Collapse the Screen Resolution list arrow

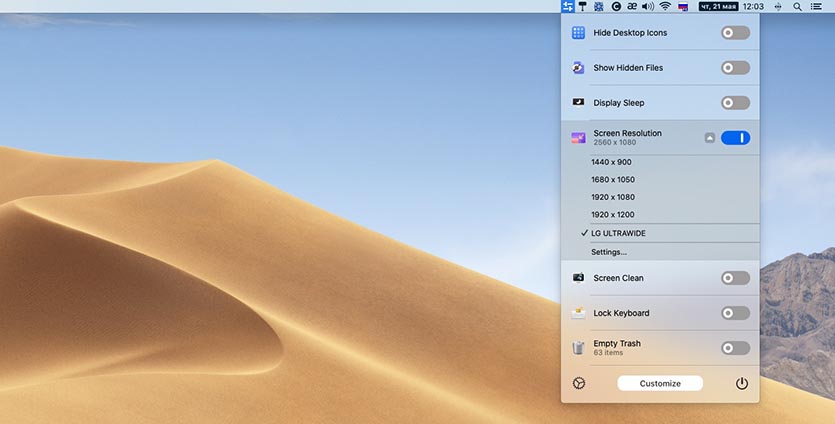710,138
